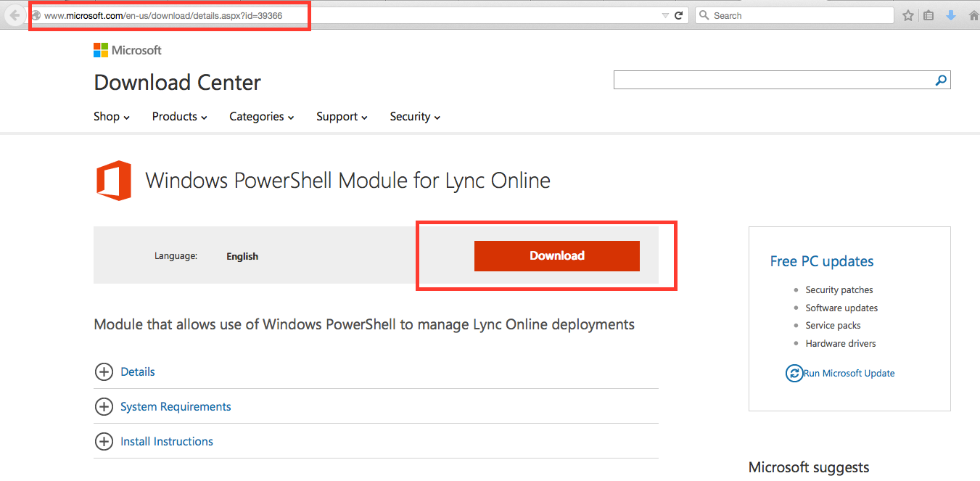Screen dimensions: 980x481
Task: Click the Software updates item
Action: tap(841, 308)
